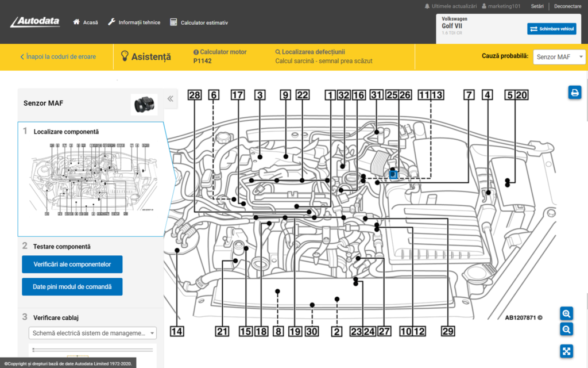Go back to Înapoi la coduri de eroare
588x368 pixels.
click(58, 57)
